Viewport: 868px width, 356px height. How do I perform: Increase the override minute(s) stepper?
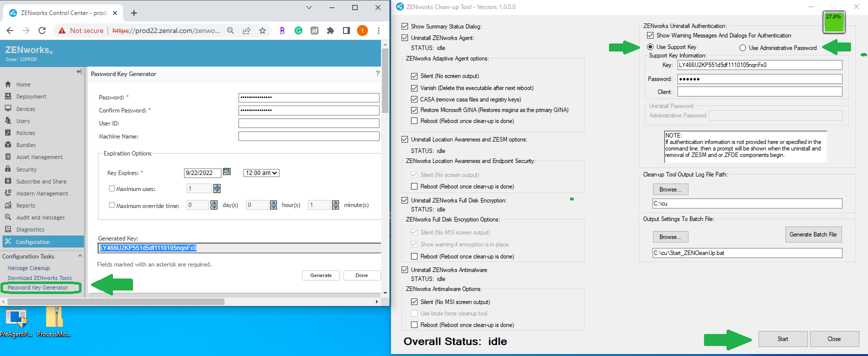[335, 202]
